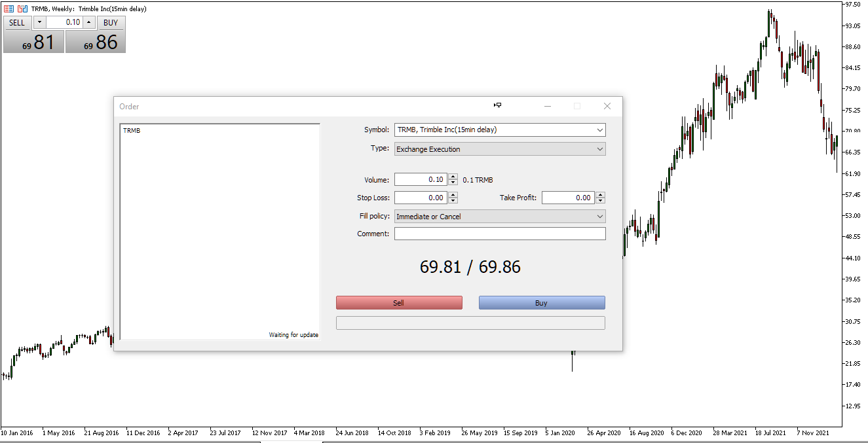Increase Take Profit with up spinner

(x=601, y=195)
